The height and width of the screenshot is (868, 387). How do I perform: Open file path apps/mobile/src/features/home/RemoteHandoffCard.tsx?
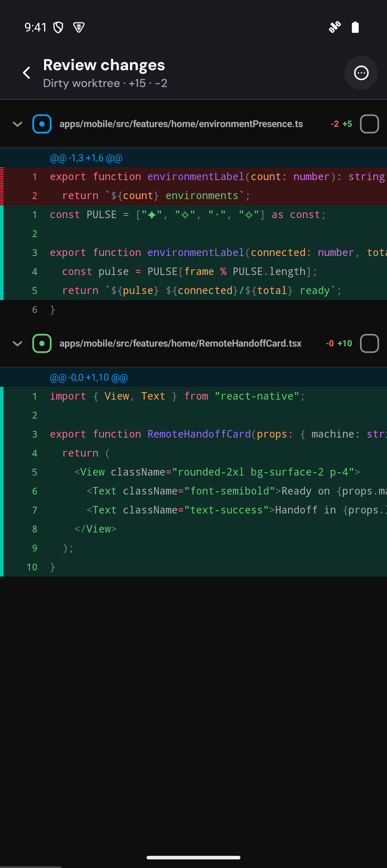tap(180, 343)
